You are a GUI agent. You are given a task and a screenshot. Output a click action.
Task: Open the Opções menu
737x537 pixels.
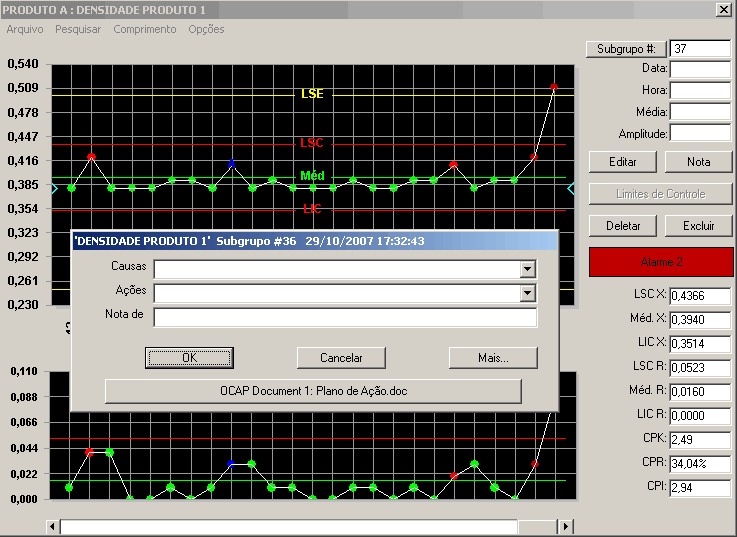click(x=206, y=29)
